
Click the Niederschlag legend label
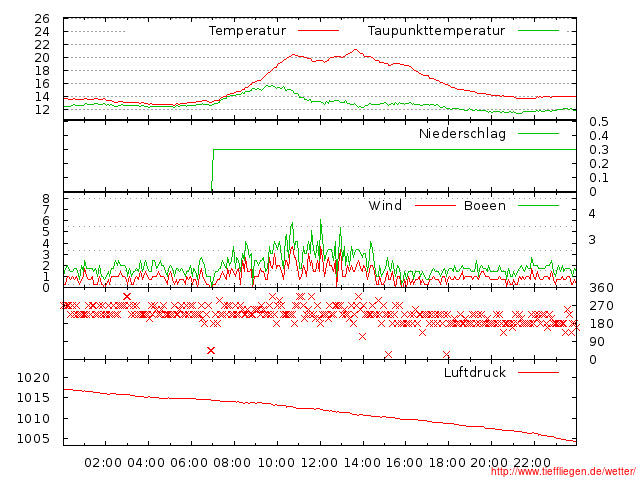pos(462,133)
